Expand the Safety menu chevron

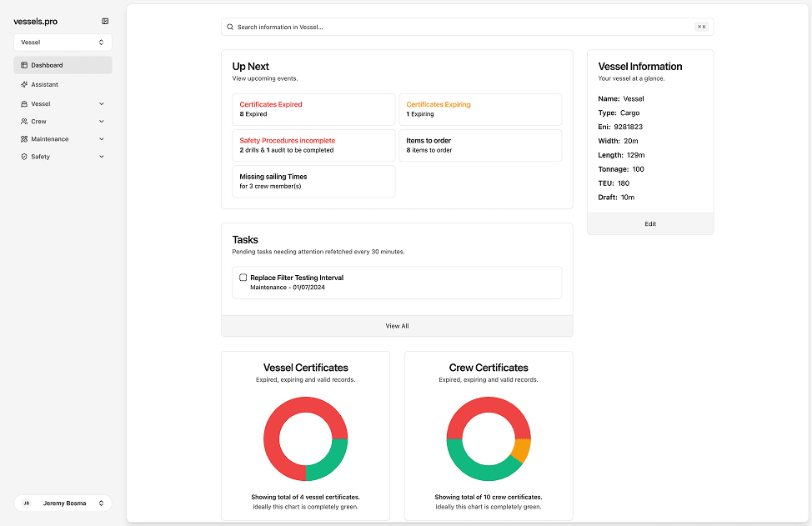pyautogui.click(x=102, y=157)
